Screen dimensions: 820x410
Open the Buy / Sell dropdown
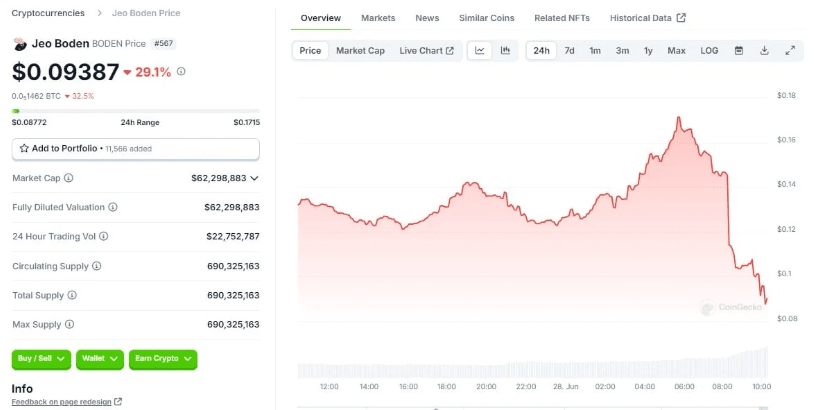coord(41,359)
